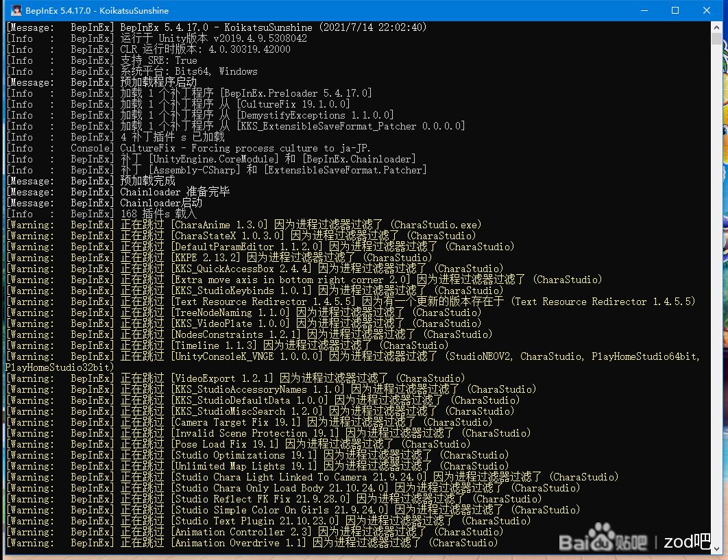Click the line with [Assembly-CSharp]
728x560 pixels.
(217, 170)
